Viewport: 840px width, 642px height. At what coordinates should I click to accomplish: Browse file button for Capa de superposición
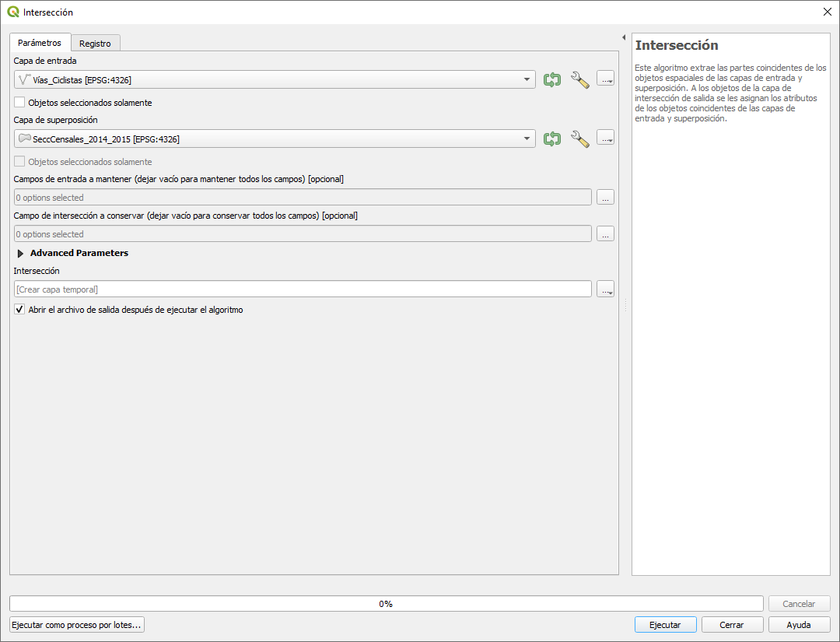pos(605,138)
